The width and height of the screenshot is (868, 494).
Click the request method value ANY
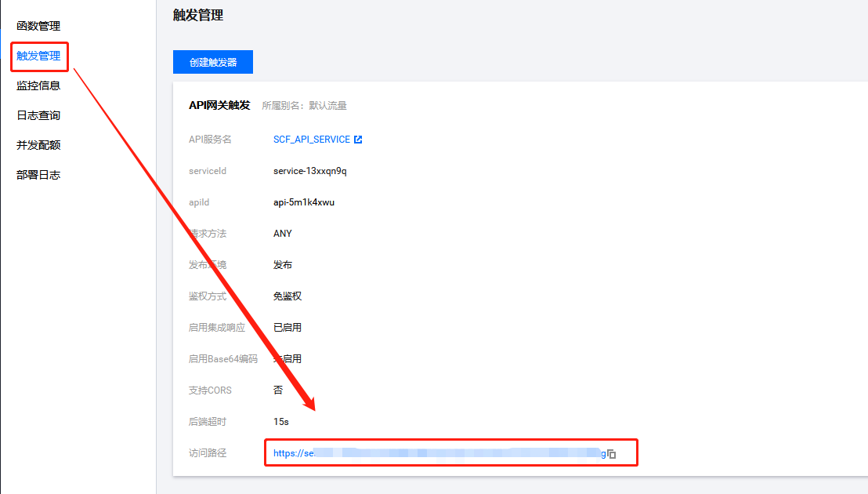tap(282, 234)
